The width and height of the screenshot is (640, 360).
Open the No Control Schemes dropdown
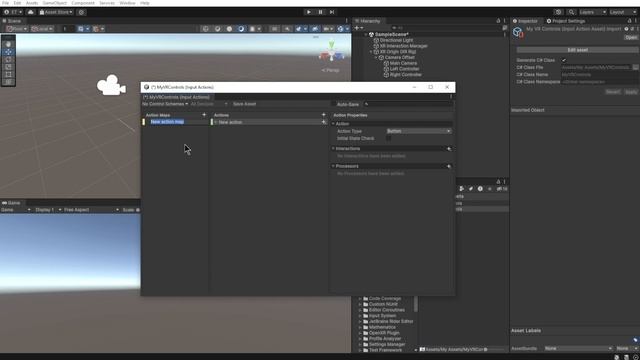click(165, 104)
